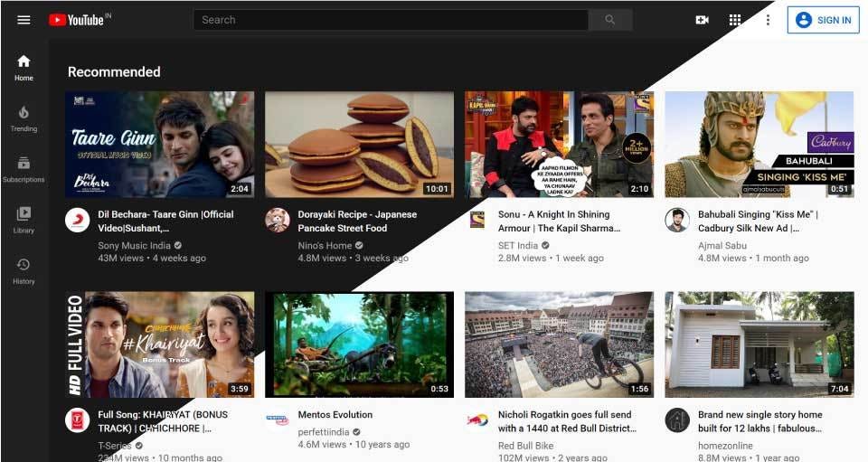Open the YouTube apps grid

[x=734, y=20]
